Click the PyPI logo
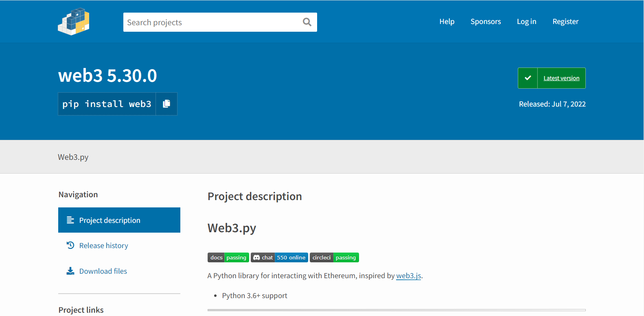 74,22
